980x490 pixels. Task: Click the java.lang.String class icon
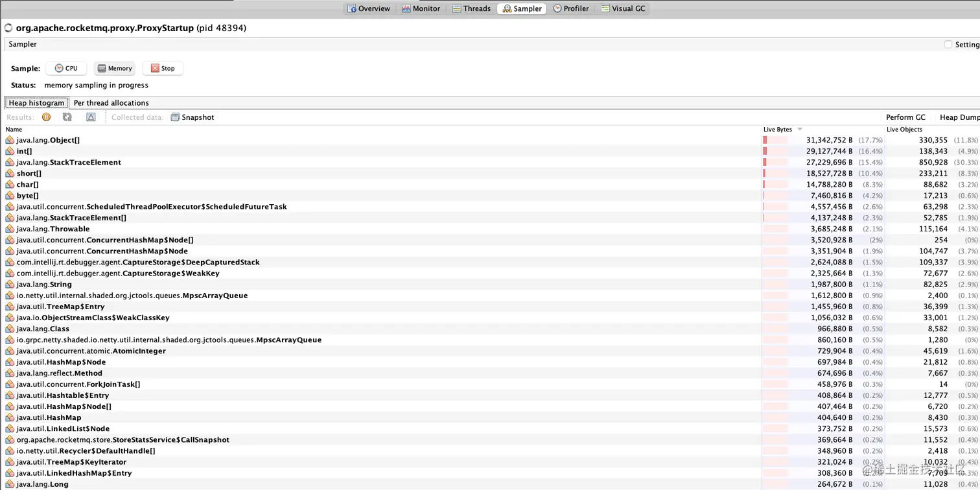[10, 285]
